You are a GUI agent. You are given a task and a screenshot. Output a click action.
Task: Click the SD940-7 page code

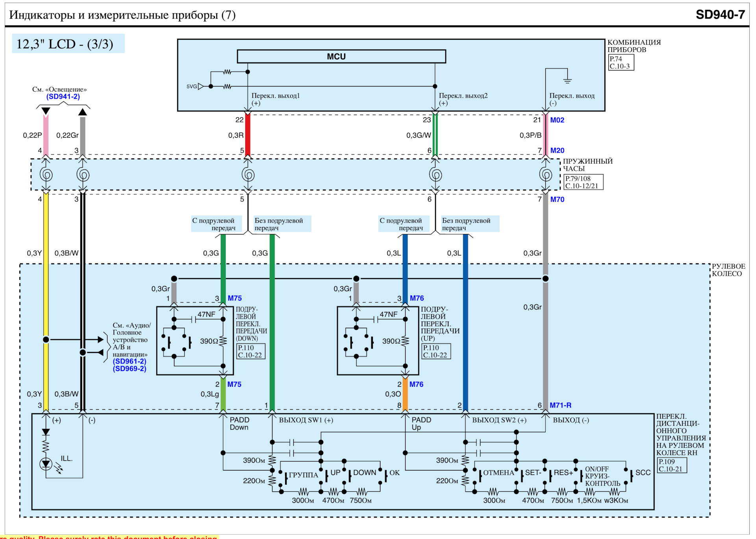tap(720, 15)
